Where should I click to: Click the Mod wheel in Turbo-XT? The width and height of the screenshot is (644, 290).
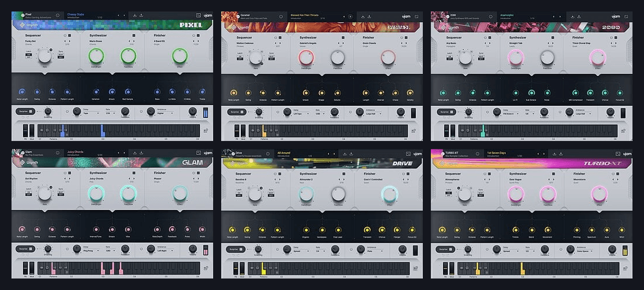452,269
